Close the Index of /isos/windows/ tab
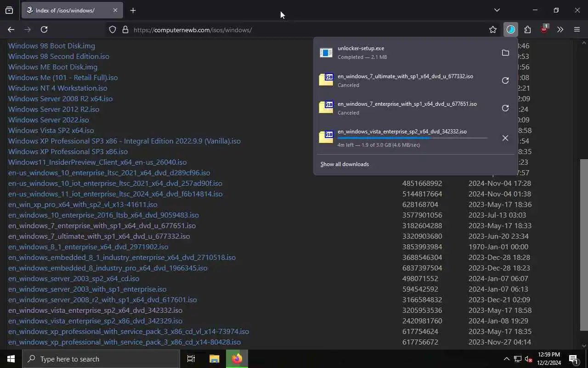Screen dimensions: 588x368 [x=115, y=10]
